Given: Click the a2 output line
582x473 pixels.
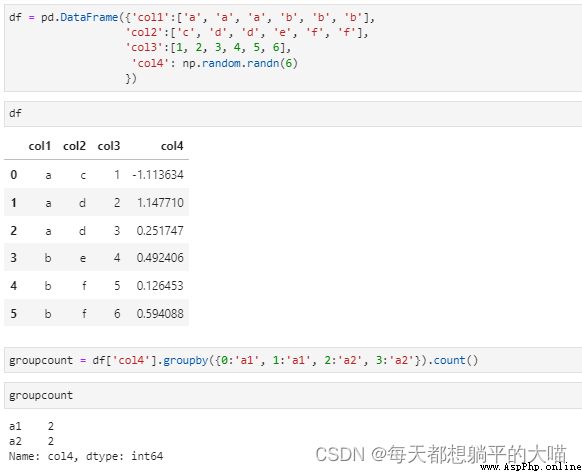Looking at the screenshot, I should pyautogui.click(x=32, y=441).
